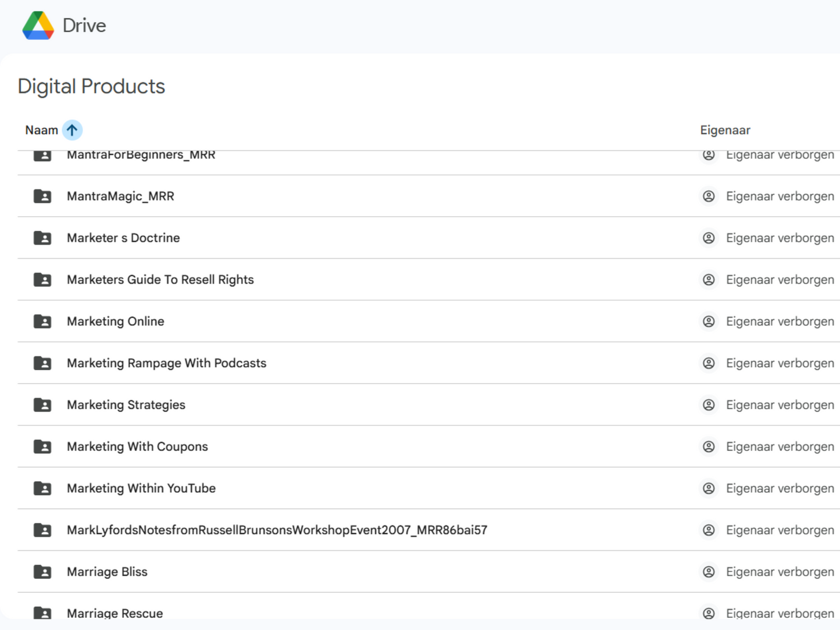Click Eigenaar verborgen in Marketing Online row
Image resolution: width=840 pixels, height=630 pixels.
[x=780, y=321]
